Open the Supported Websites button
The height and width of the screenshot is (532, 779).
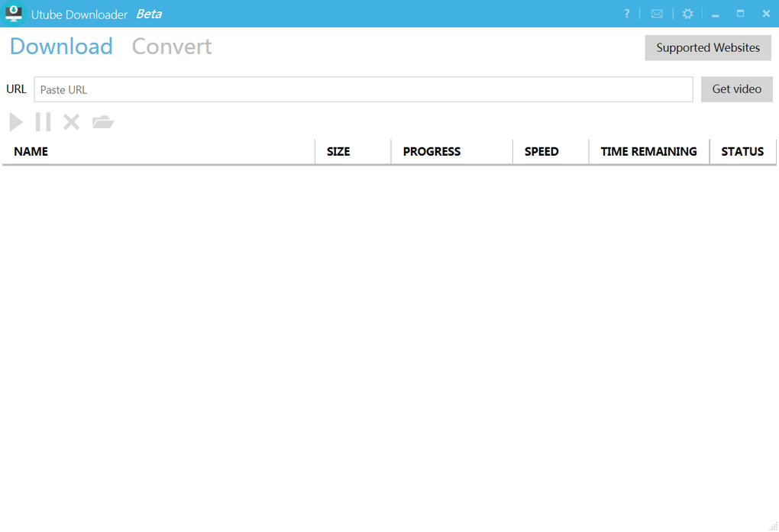[708, 47]
